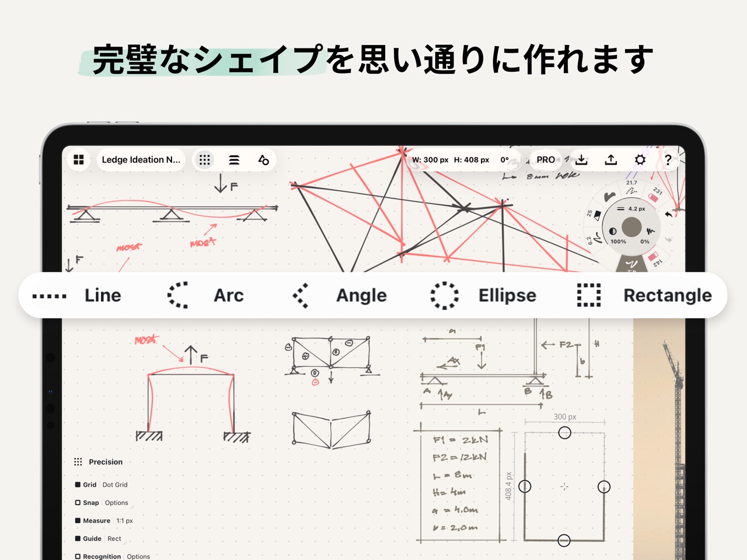The image size is (747, 560).
Task: Tap the import download icon
Action: (581, 159)
